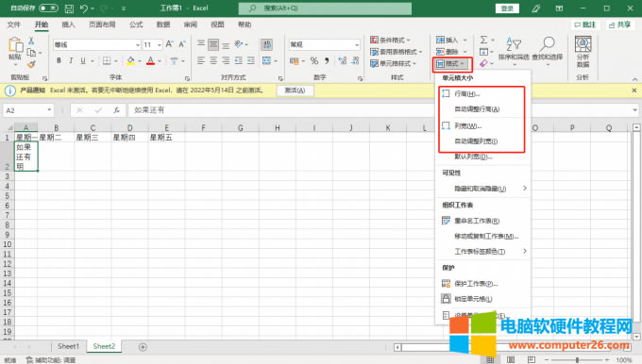This screenshot has width=642, height=364.
Task: Click the AutoSum sigma icon
Action: 483,40
